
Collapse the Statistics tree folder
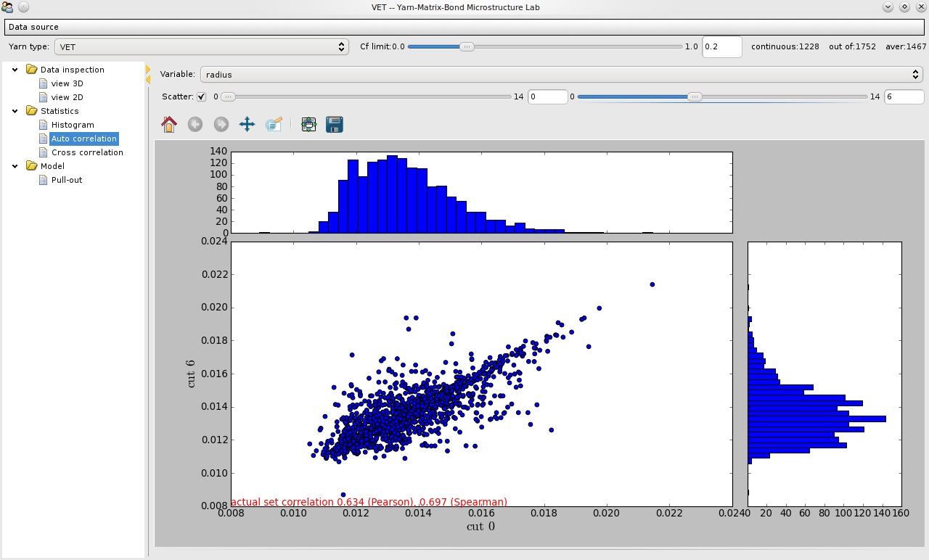(x=15, y=111)
